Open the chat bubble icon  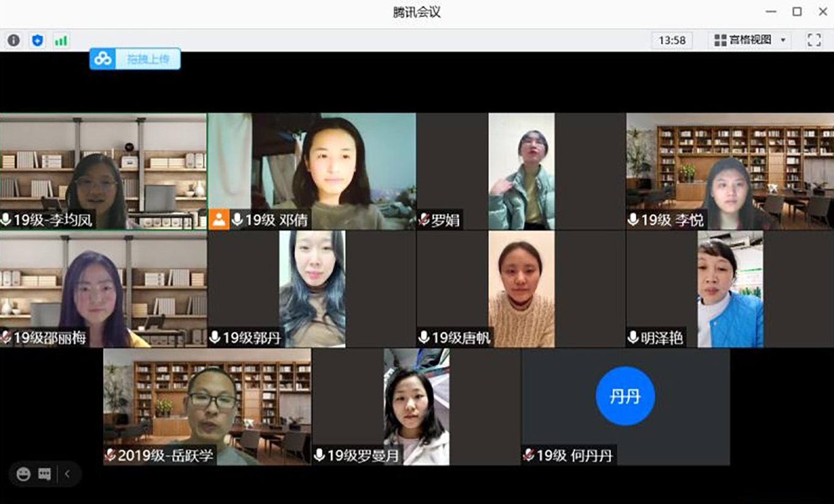point(45,474)
